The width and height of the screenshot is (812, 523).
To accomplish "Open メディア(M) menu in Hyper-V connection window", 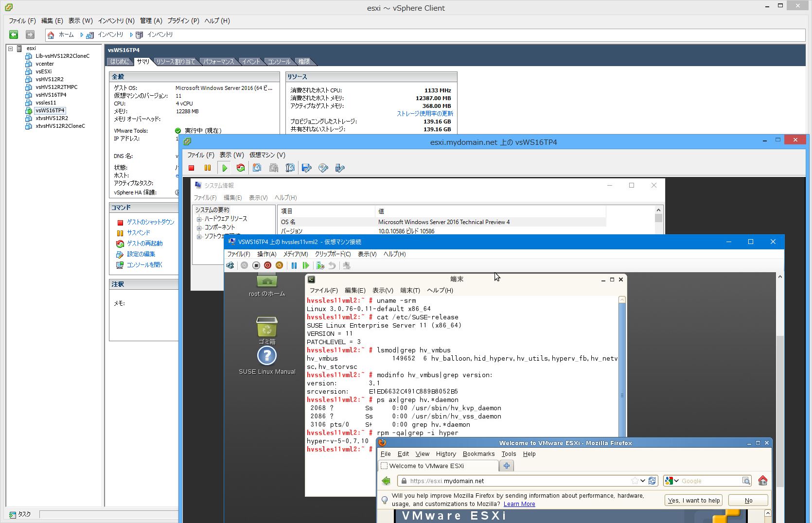I will [x=296, y=254].
